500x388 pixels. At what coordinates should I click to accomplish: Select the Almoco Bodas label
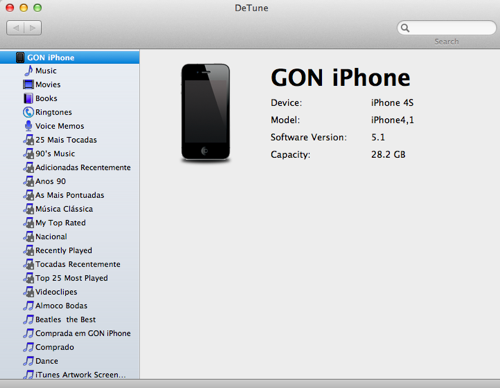tap(61, 306)
